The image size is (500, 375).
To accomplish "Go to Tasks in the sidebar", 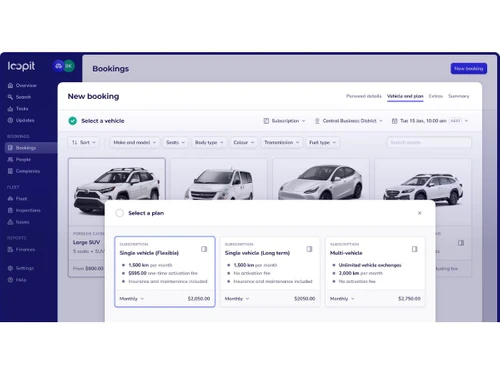I will point(18,109).
